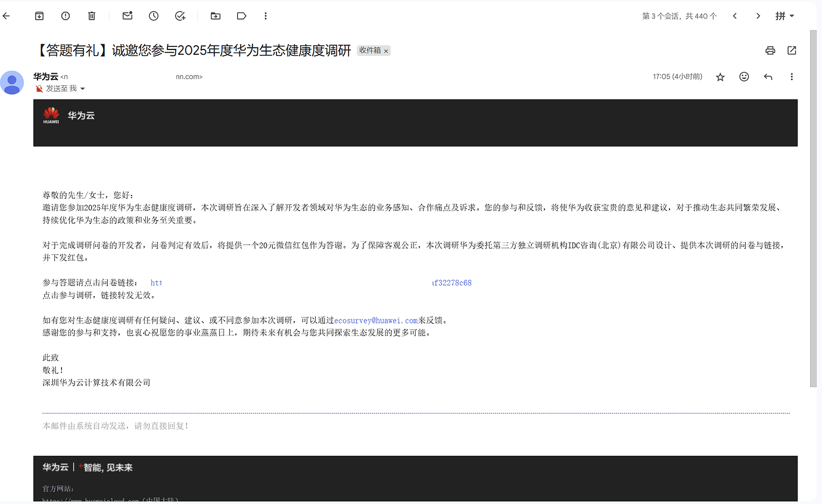Open the input method 拼 dropdown
The width and height of the screenshot is (822, 504).
pyautogui.click(x=784, y=16)
